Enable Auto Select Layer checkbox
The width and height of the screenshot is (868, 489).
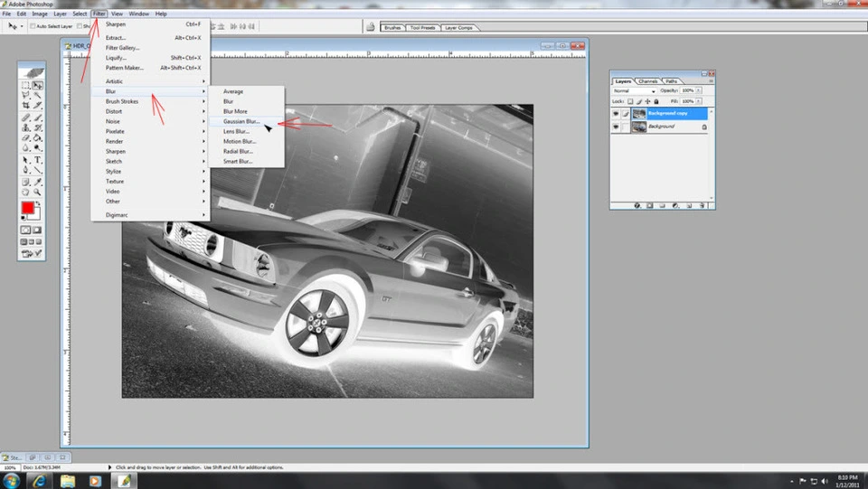33,26
